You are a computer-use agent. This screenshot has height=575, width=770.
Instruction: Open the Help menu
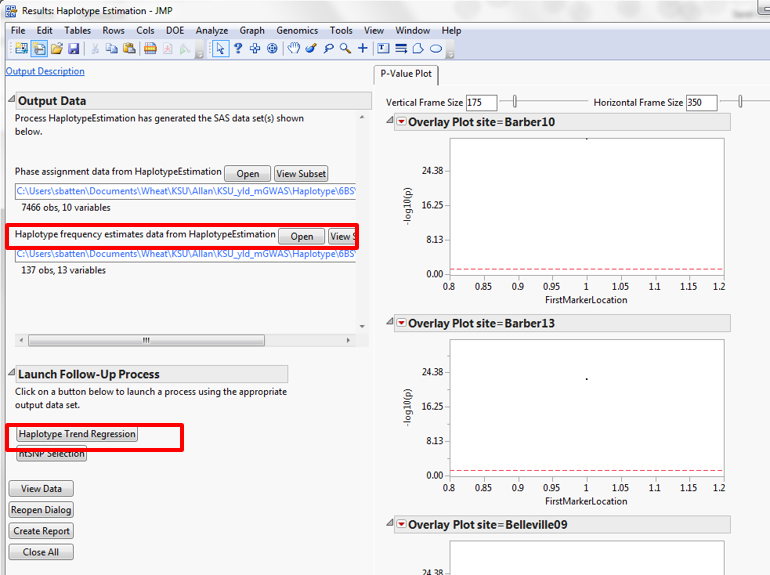[x=451, y=30]
